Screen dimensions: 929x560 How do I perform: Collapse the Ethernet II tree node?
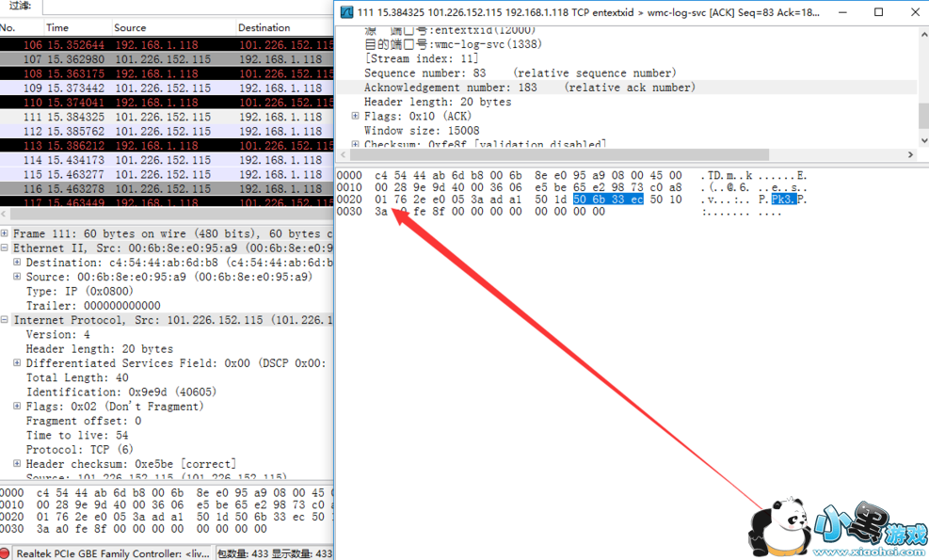pos(5,248)
